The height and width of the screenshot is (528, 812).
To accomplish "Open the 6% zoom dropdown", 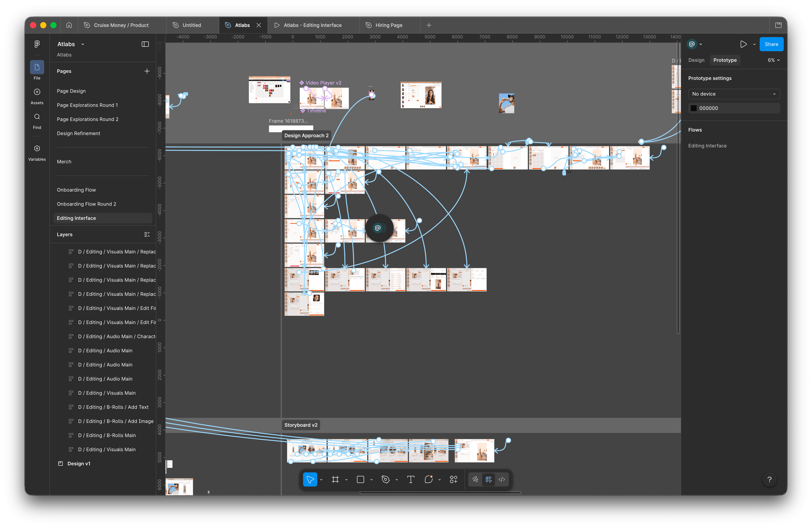I will (x=773, y=60).
